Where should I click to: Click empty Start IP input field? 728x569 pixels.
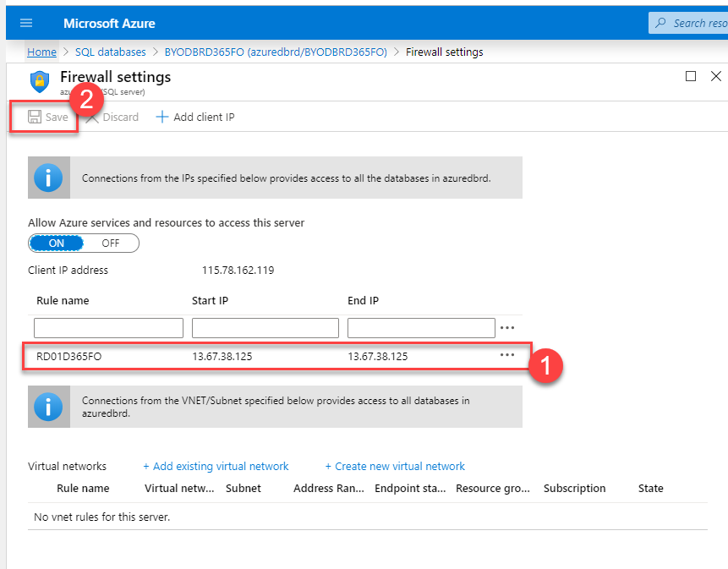click(265, 328)
